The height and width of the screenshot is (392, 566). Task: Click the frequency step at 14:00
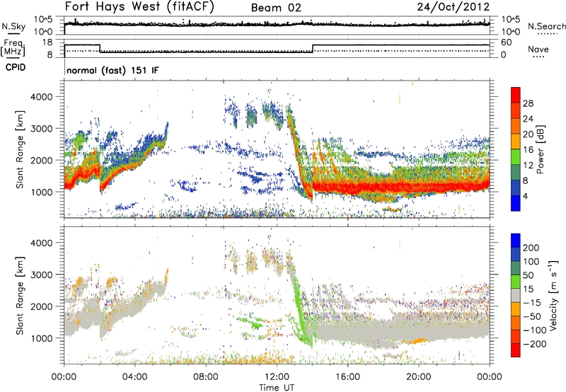[x=313, y=48]
